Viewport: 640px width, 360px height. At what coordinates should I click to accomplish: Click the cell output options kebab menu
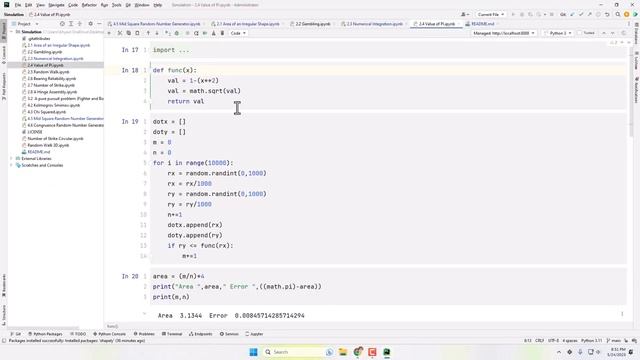point(622,314)
